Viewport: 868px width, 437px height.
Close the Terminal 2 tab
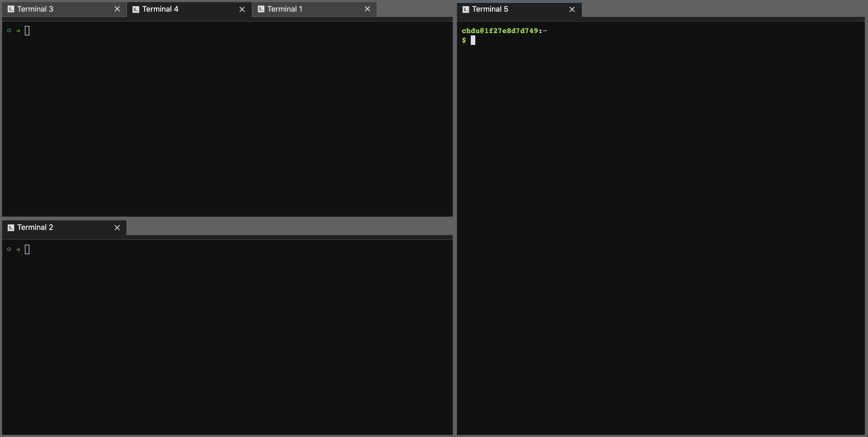[x=117, y=227]
